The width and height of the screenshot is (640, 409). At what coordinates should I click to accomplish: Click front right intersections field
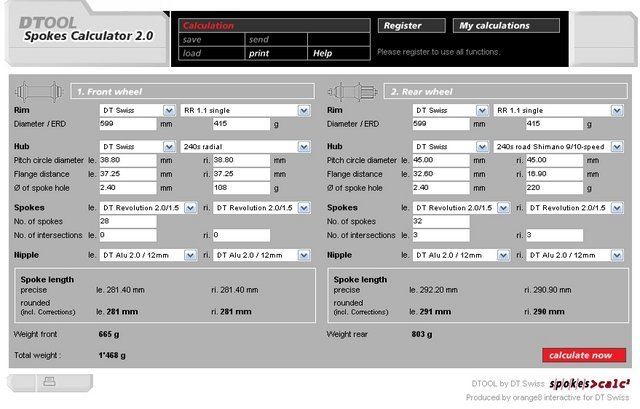click(x=241, y=236)
